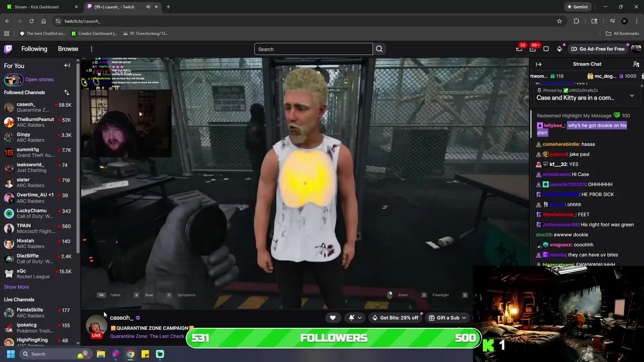Image resolution: width=644 pixels, height=362 pixels.
Task: Mute the Twitch tab audio
Action: pyautogui.click(x=148, y=7)
